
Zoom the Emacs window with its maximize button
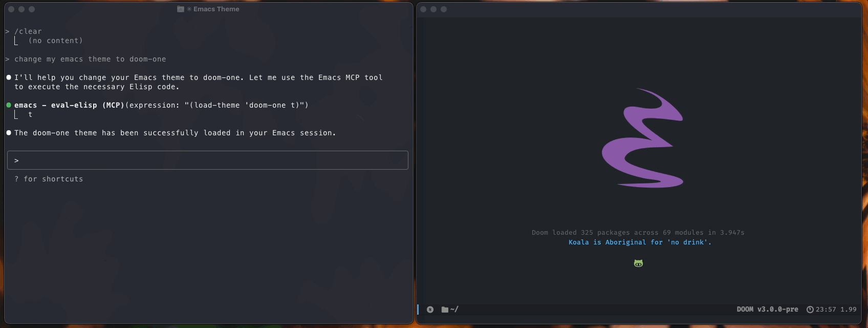(444, 9)
